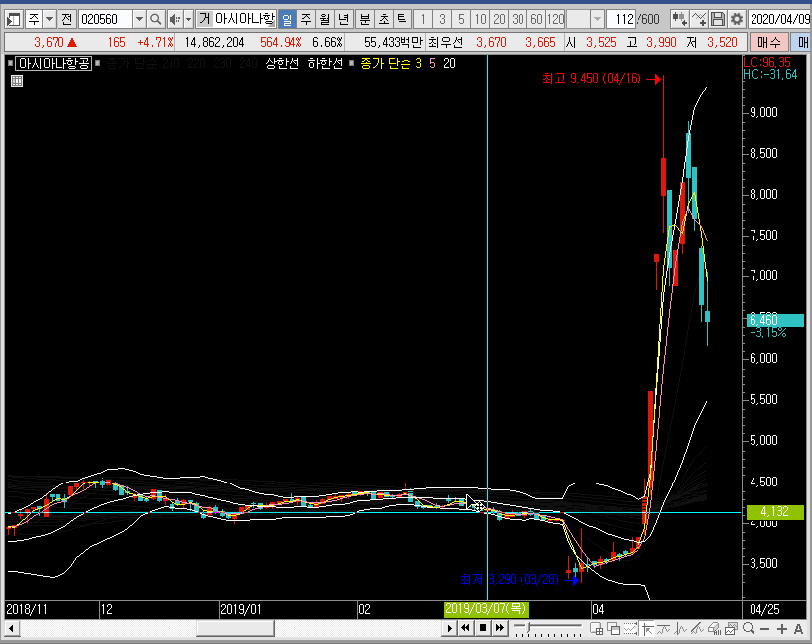
Task: Click the chart split grid layout icon
Action: [596, 629]
